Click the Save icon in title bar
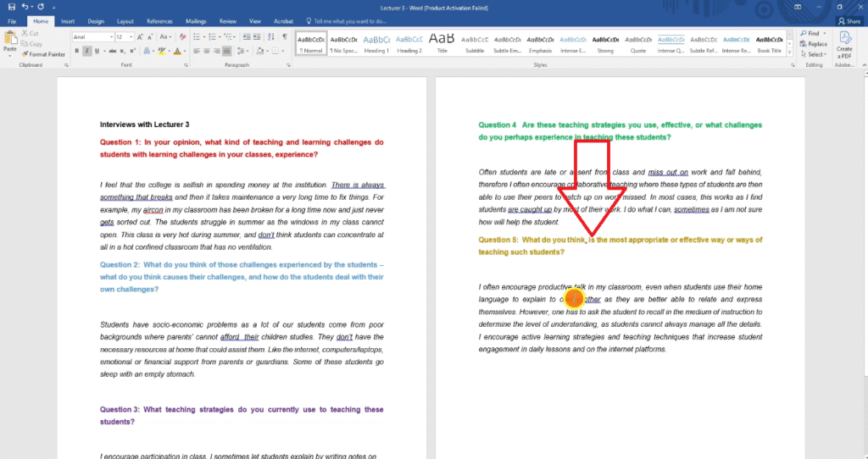 click(11, 7)
